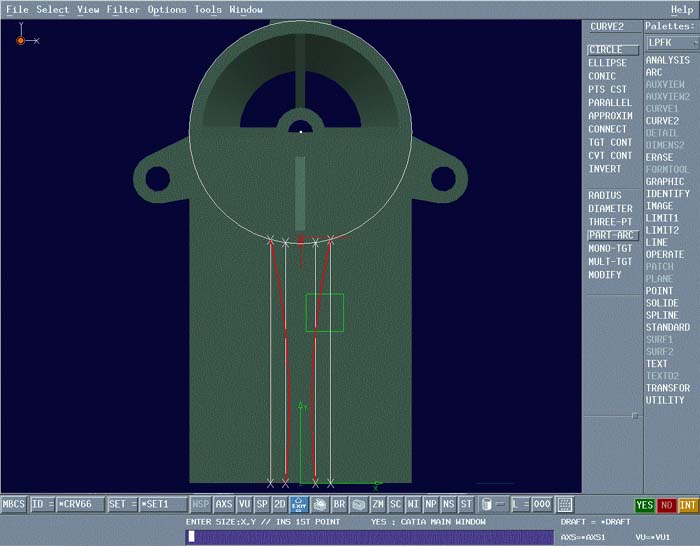Click the BR toolbar button
The height and width of the screenshot is (546, 700).
point(339,505)
